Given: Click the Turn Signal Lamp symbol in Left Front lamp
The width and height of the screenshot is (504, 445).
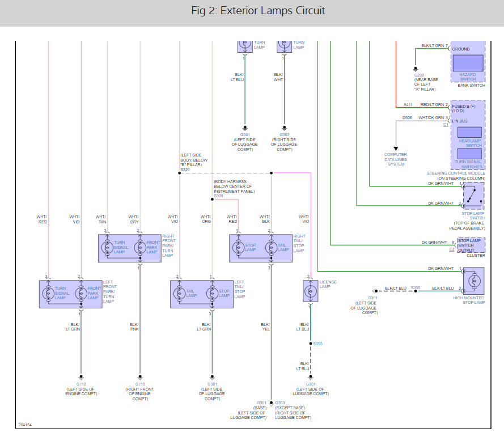Looking at the screenshot, I should click(x=48, y=293).
